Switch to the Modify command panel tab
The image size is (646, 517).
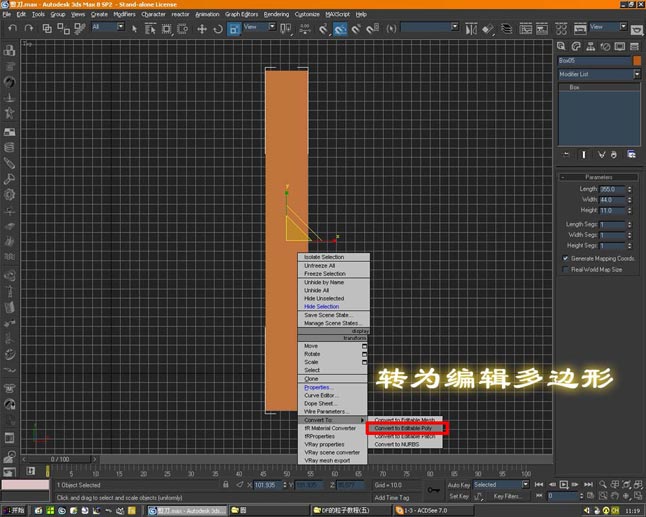[x=576, y=46]
